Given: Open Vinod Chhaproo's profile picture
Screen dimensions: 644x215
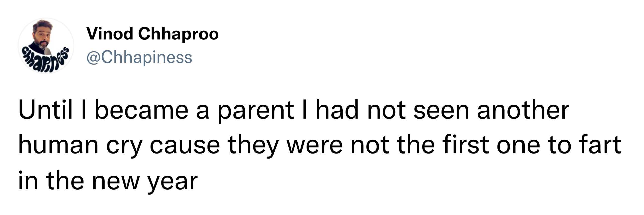Looking at the screenshot, I should tap(46, 46).
